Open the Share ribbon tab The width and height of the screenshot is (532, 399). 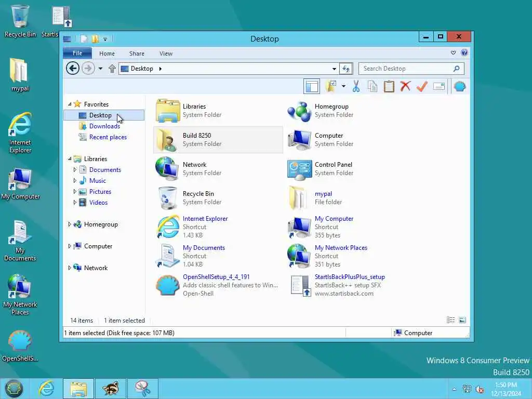coord(137,54)
